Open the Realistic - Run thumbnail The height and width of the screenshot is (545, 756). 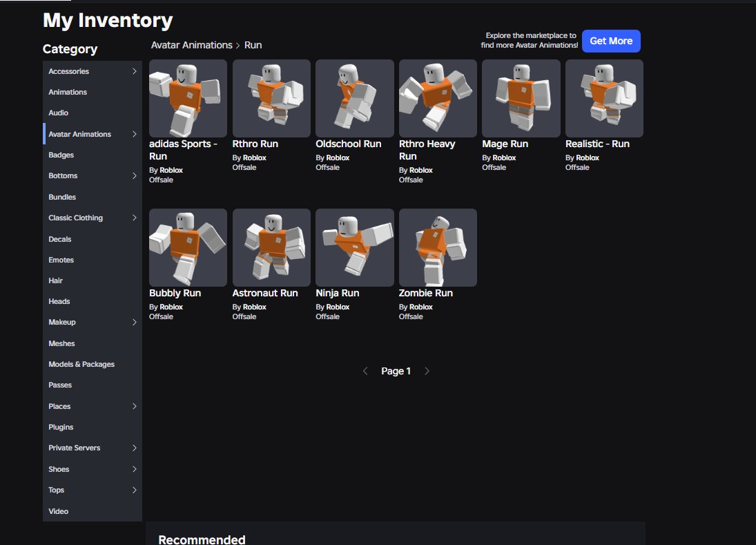pos(605,98)
